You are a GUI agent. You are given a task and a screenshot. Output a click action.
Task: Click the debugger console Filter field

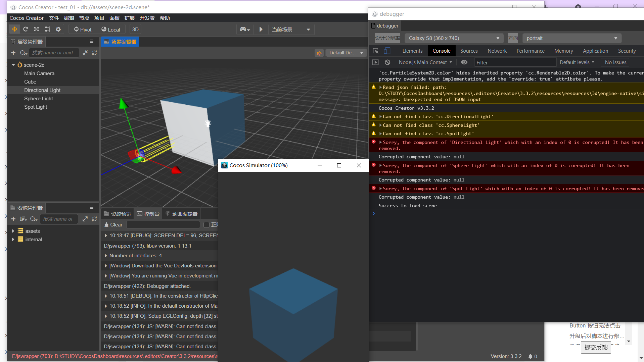(515, 62)
